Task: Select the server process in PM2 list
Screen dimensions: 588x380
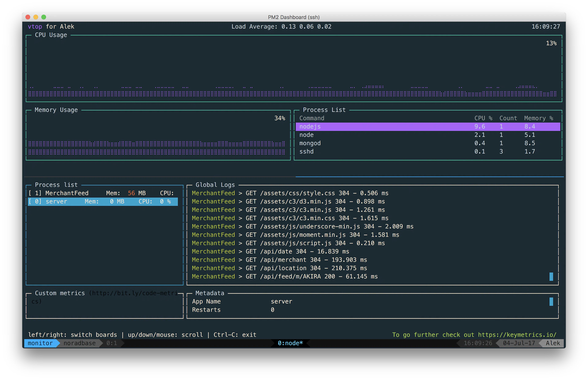Action: coord(103,202)
